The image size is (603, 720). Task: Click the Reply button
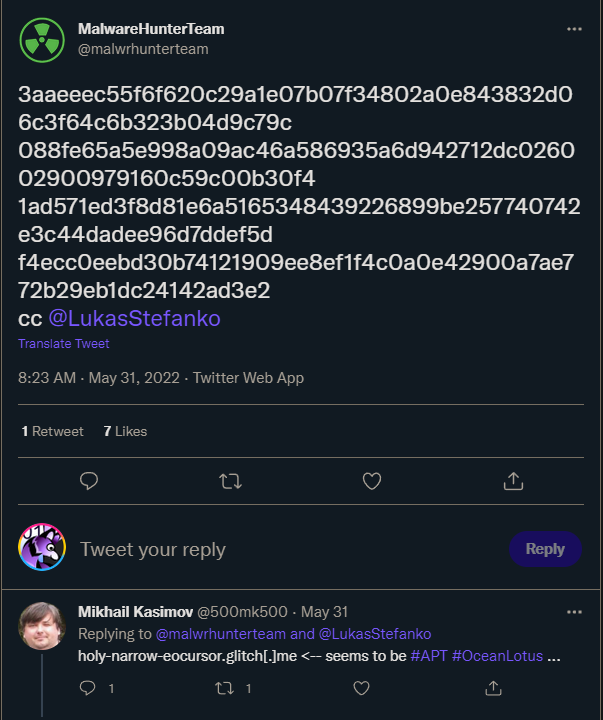click(x=545, y=549)
